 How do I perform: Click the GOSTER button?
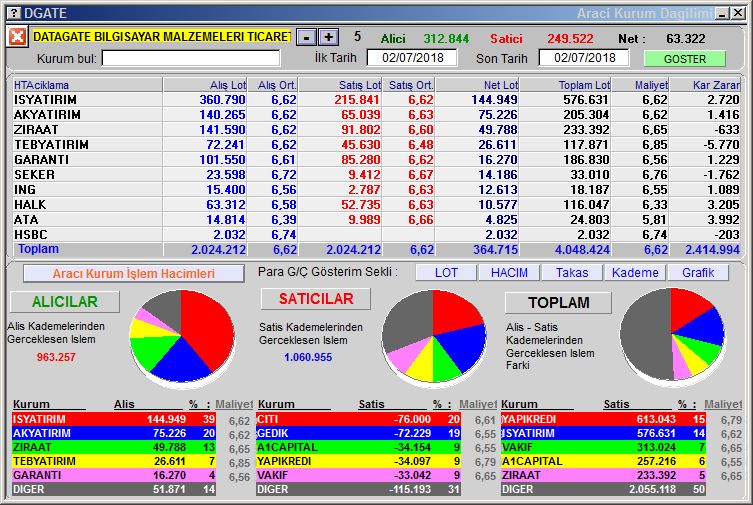(685, 59)
